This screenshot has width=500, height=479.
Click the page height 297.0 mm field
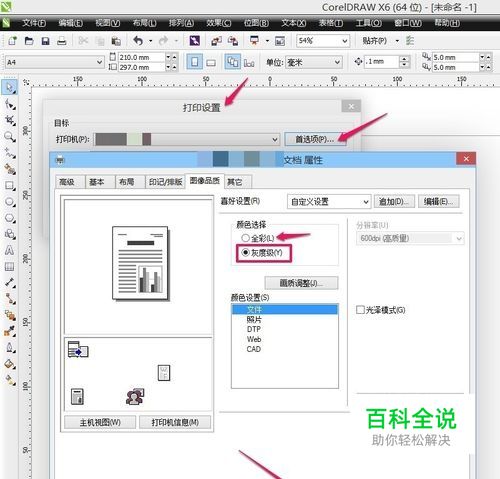pyautogui.click(x=141, y=67)
